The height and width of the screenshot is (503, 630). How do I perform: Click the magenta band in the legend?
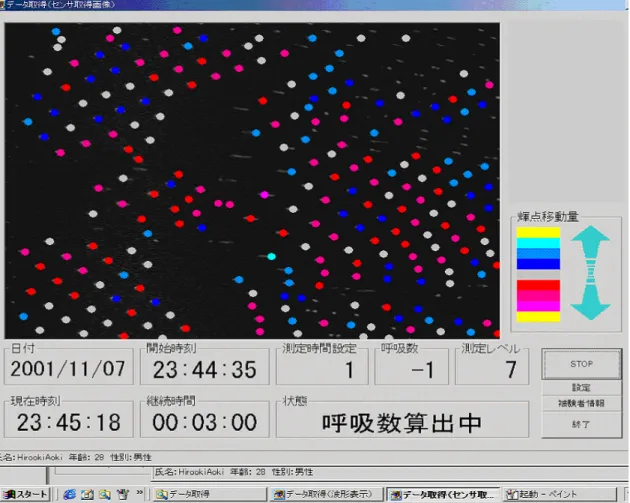tap(538, 306)
